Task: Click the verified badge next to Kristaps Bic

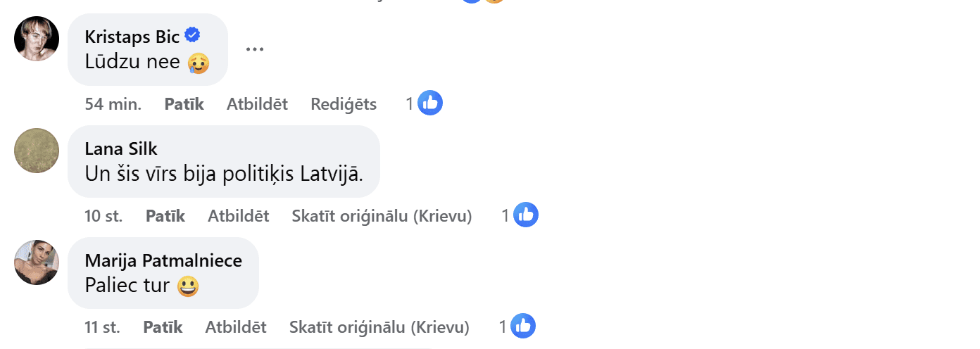Action: [191, 34]
